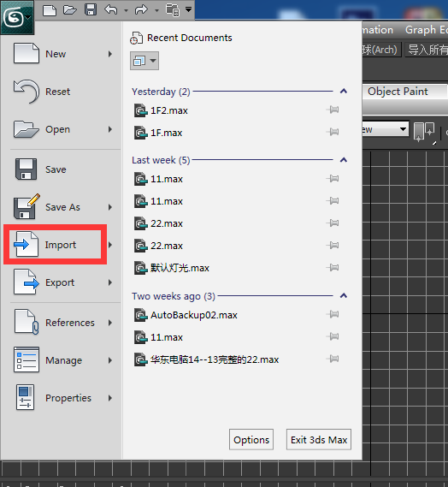This screenshot has height=487, width=448.
Task: Open the recent documents view size dropdown
Action: pos(144,61)
